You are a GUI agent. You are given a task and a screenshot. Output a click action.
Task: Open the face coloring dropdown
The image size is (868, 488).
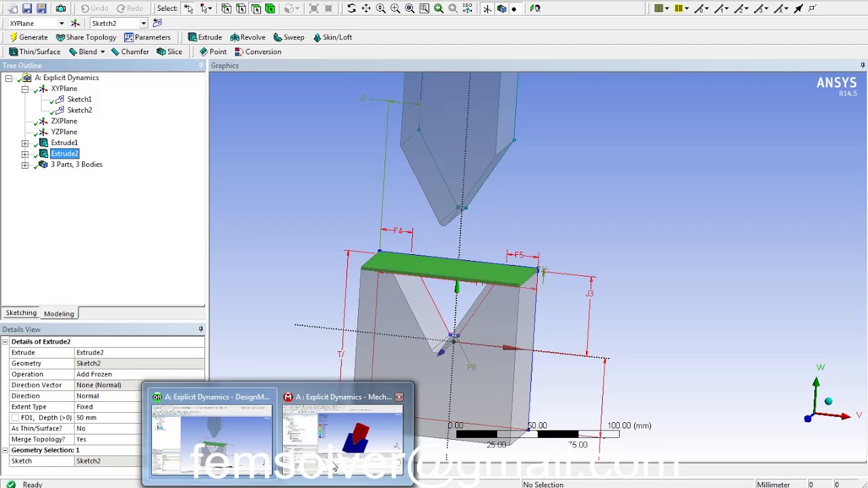point(667,8)
